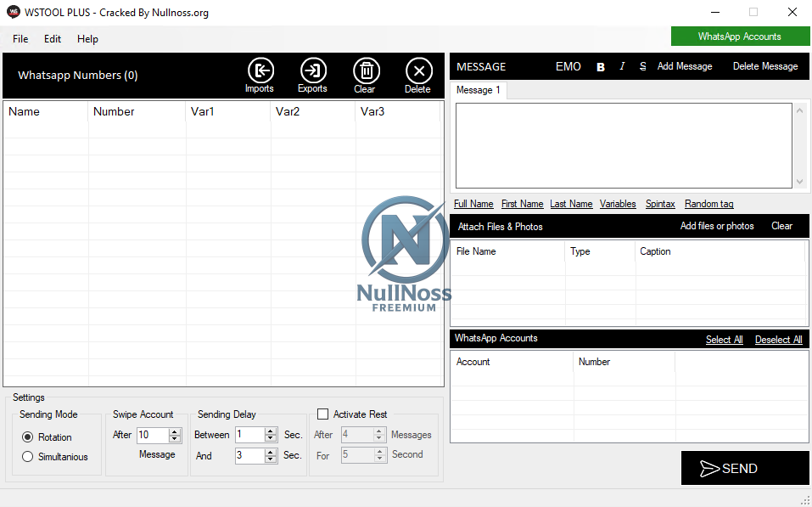This screenshot has width=812, height=507.
Task: Open the Edit menu
Action: pos(52,38)
